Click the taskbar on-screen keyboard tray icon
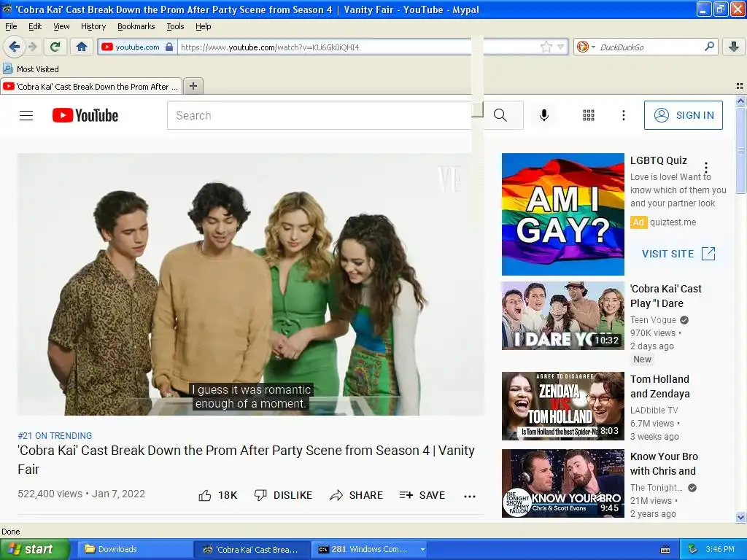 pos(665,550)
